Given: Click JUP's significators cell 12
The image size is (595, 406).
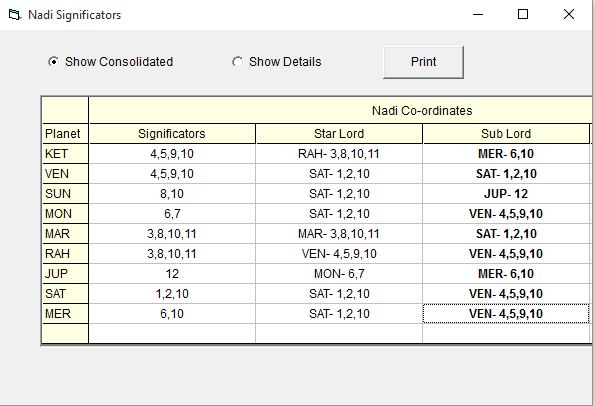Looking at the screenshot, I should tap(172, 274).
